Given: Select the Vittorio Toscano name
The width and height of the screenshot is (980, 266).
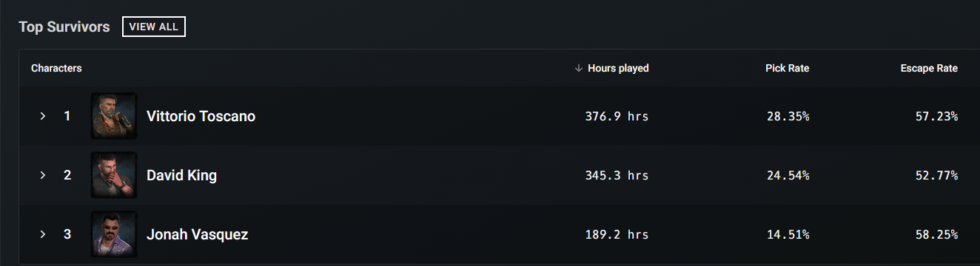Looking at the screenshot, I should (201, 116).
